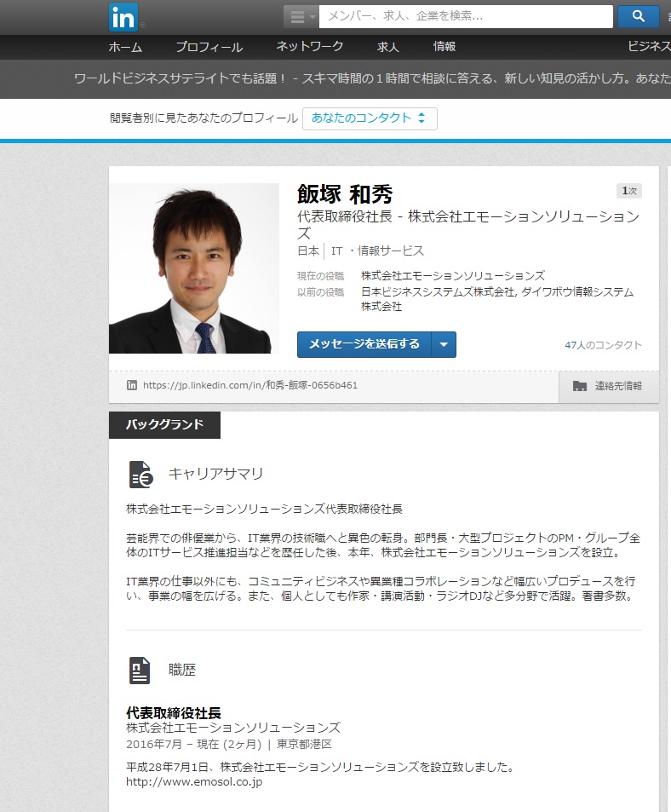This screenshot has height=812, width=671.
Task: Click the http://www.emosol.co.jp URL
Action: 194,782
